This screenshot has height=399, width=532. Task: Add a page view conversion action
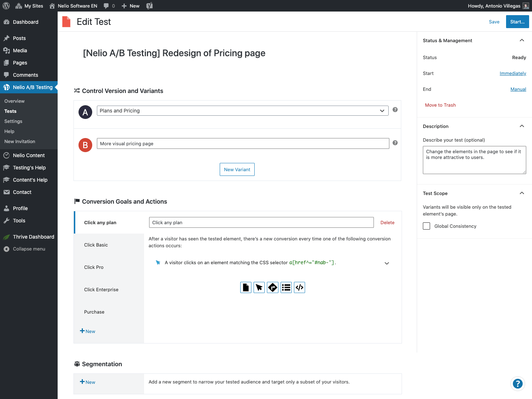[246, 288]
